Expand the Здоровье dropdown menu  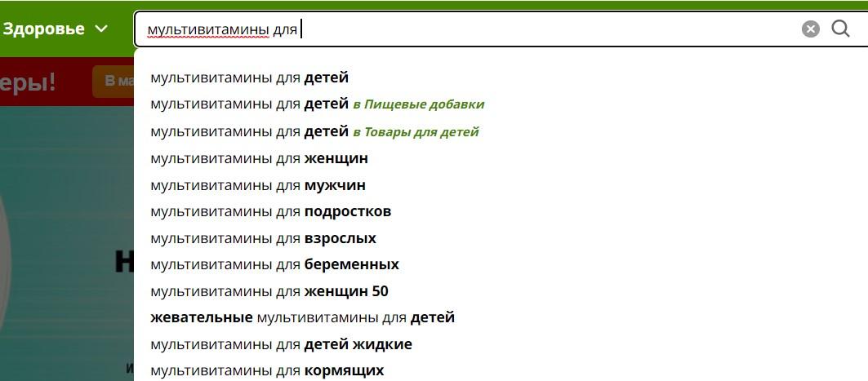pyautogui.click(x=56, y=29)
